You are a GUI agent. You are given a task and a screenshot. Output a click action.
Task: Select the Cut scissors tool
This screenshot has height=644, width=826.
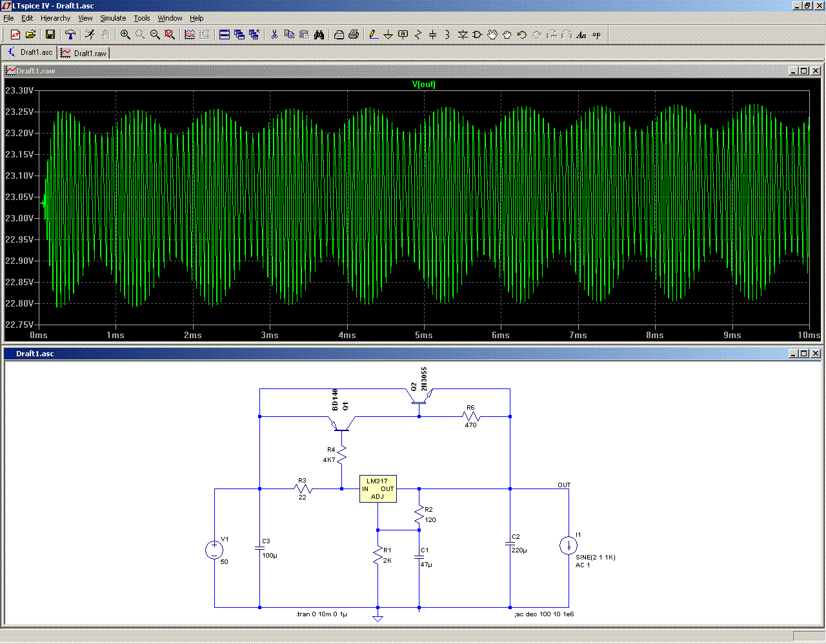[x=274, y=35]
